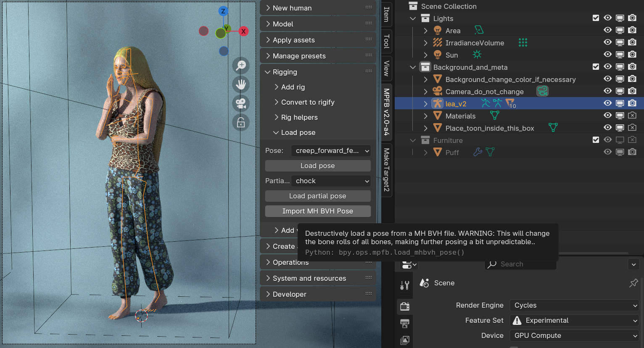Click the lea_v2 pose icon
644x348 pixels.
click(486, 103)
